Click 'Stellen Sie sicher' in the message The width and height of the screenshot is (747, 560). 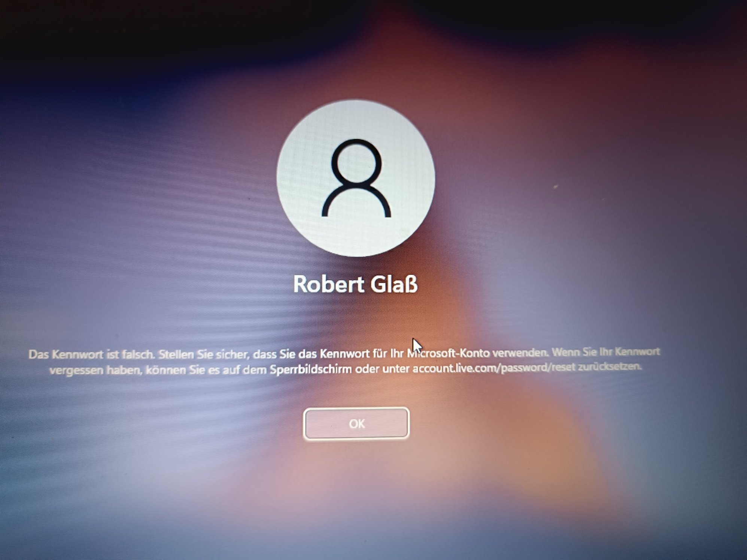(x=204, y=354)
